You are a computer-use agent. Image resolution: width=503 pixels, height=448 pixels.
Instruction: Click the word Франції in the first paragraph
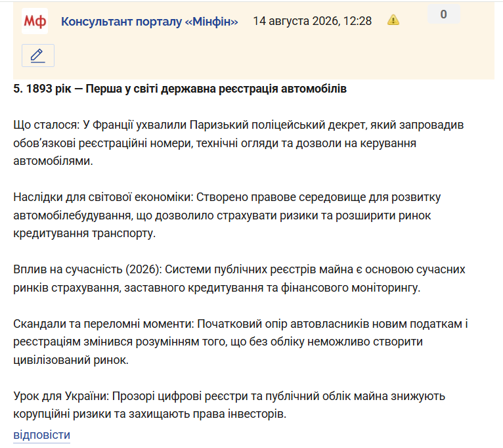112,125
